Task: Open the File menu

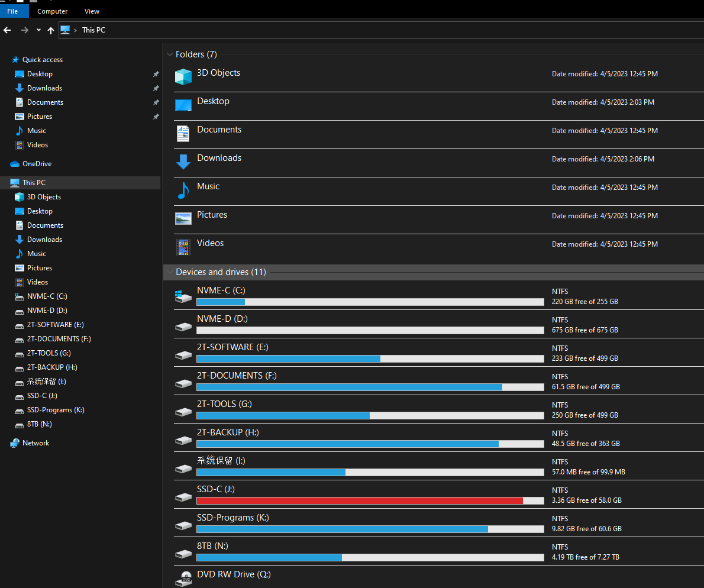Action: click(12, 11)
